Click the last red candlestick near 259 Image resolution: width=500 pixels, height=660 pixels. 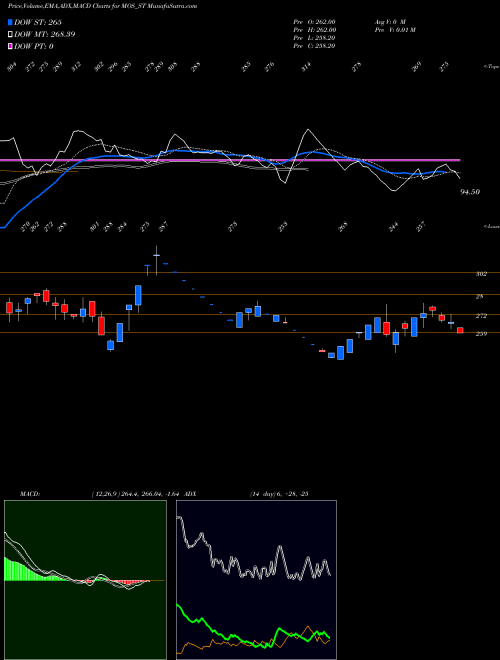coord(460,330)
